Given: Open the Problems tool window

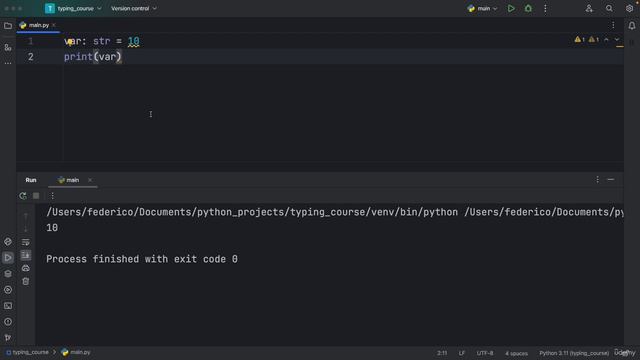Looking at the screenshot, I should (x=8, y=322).
